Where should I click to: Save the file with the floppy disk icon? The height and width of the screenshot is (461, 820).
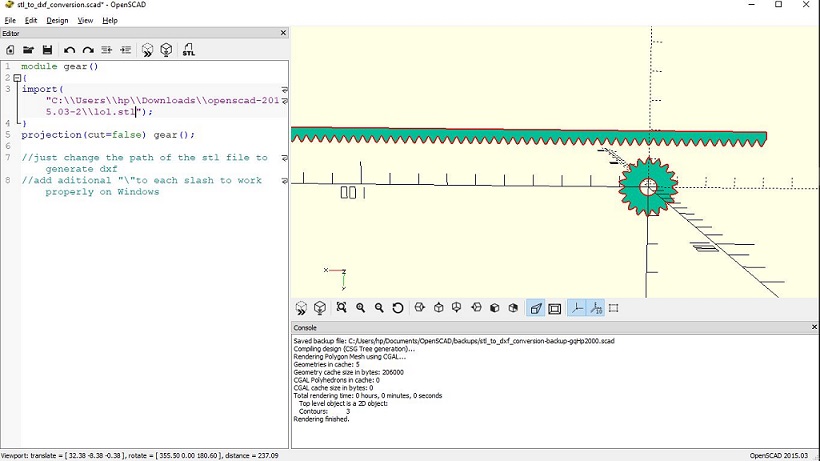click(47, 50)
